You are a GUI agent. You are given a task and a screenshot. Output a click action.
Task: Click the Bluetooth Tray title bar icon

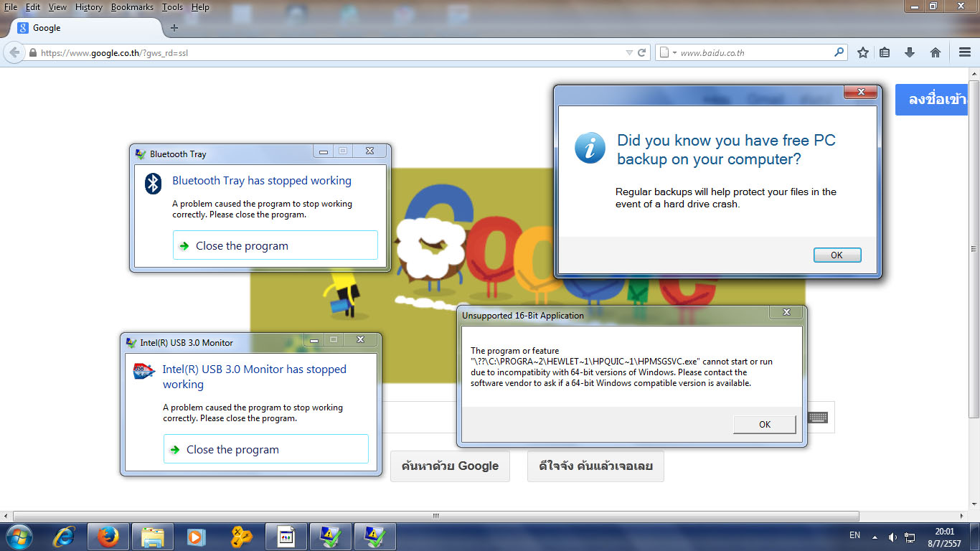pyautogui.click(x=141, y=154)
